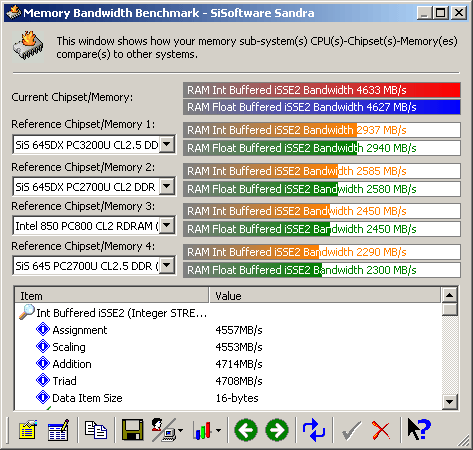Click the flaming memory chip icon in header

click(28, 46)
